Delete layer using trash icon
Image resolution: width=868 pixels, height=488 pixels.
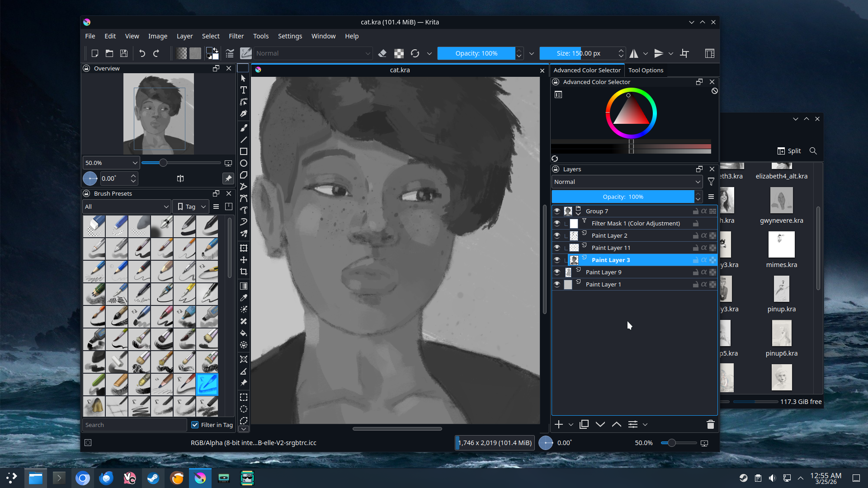tap(710, 424)
